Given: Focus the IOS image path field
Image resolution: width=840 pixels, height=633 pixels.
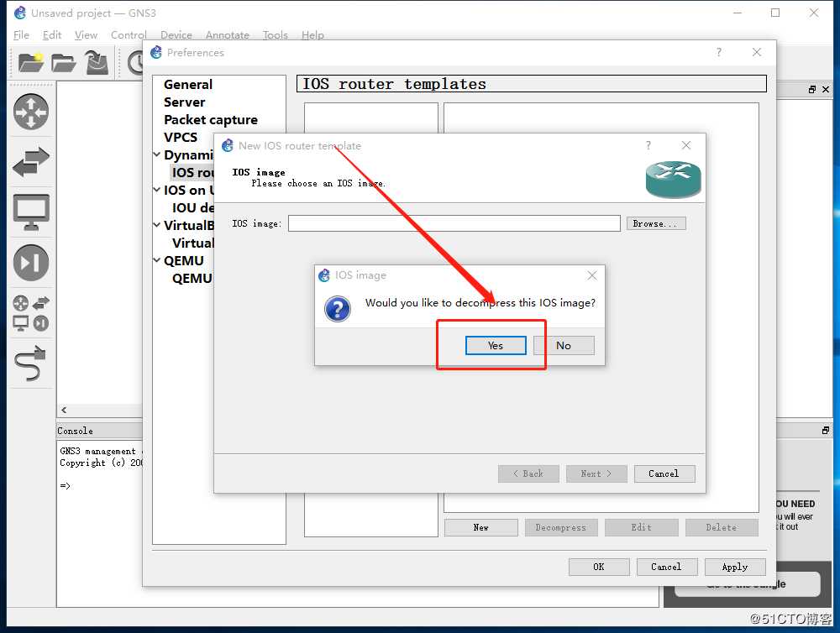Looking at the screenshot, I should tap(454, 223).
